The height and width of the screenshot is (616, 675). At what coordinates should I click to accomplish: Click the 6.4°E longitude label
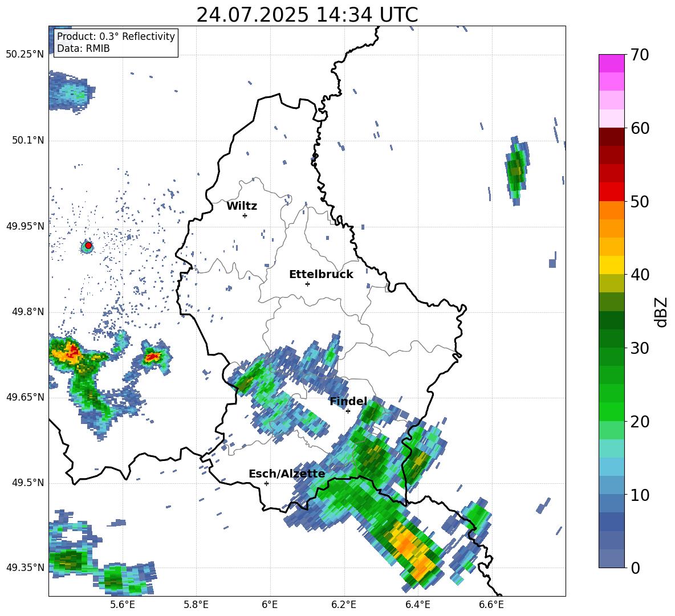click(417, 605)
